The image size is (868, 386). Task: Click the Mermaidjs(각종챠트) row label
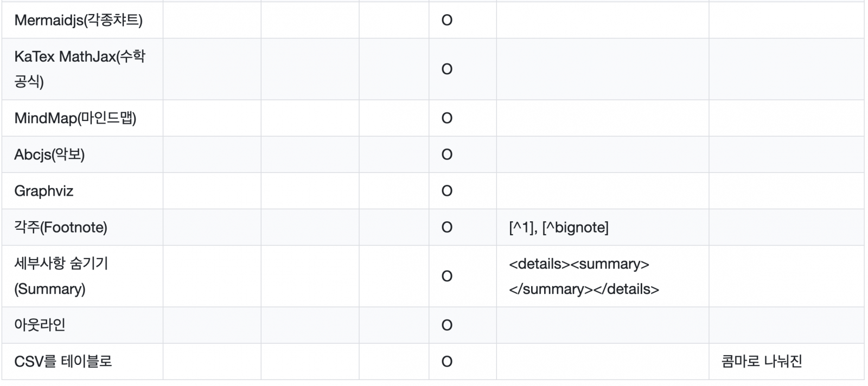(x=78, y=21)
